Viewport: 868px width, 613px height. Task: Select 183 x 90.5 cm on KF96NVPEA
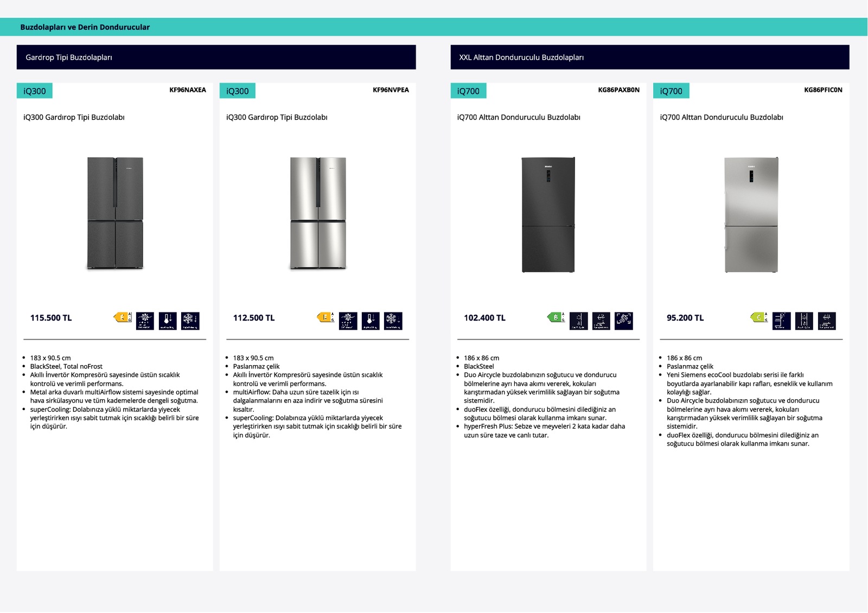(253, 358)
